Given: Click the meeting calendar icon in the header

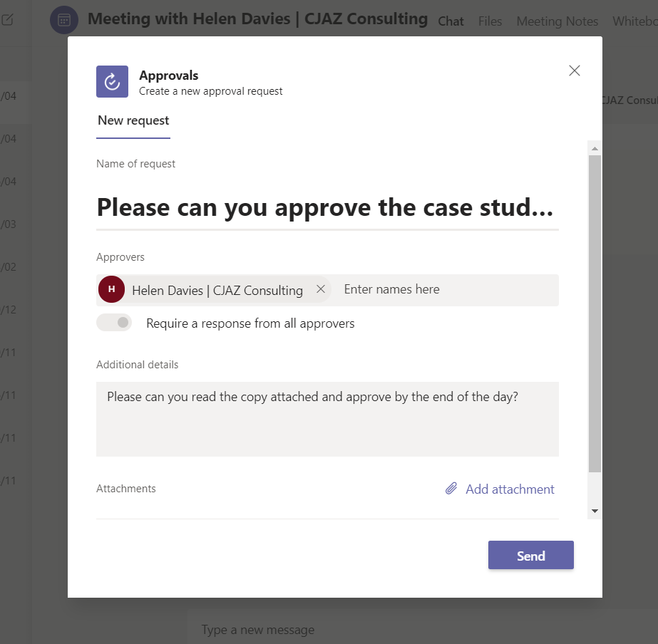Looking at the screenshot, I should [63, 20].
